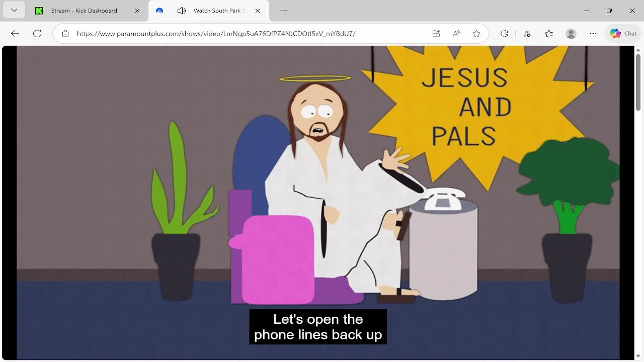The image size is (644, 362).
Task: Restore down the browser window
Action: [x=609, y=11]
